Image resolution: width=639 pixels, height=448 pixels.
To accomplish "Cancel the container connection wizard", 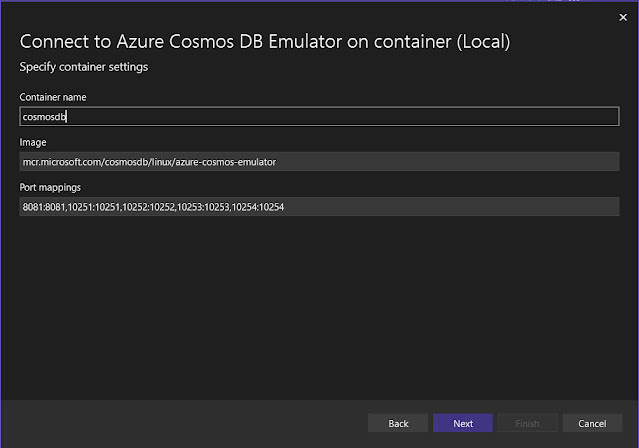I will tap(599, 423).
